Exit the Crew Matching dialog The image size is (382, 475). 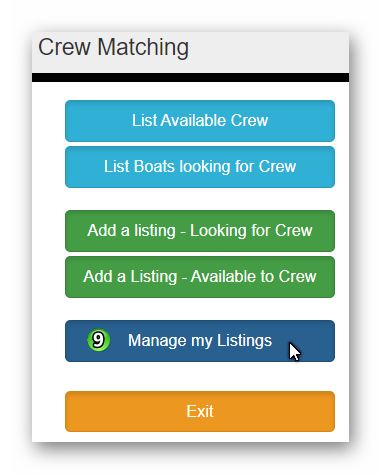[x=200, y=411]
